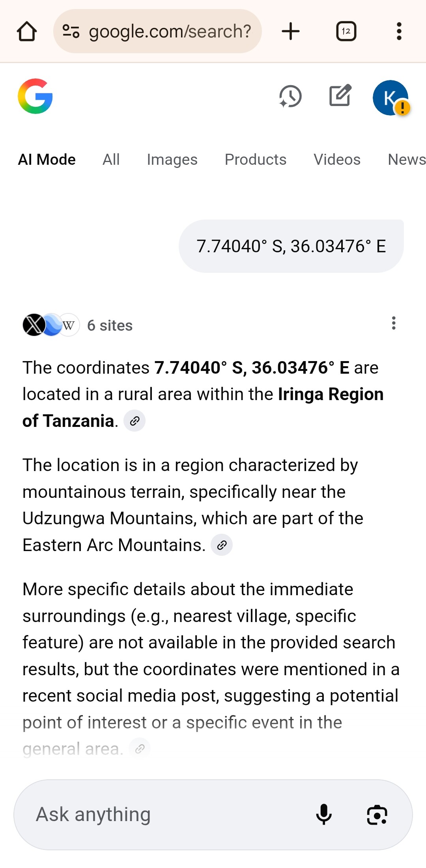
Task: Open a new tab with plus icon
Action: 291,31
